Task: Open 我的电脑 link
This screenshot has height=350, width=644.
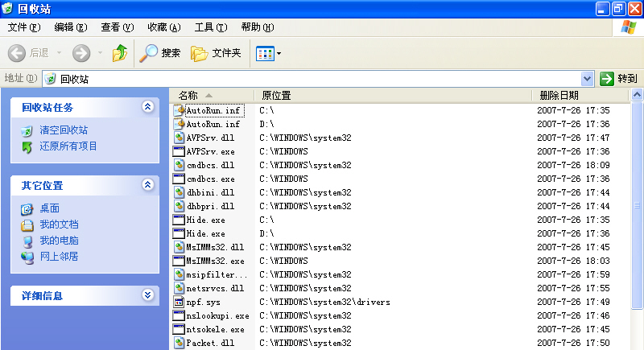Action: coord(59,241)
